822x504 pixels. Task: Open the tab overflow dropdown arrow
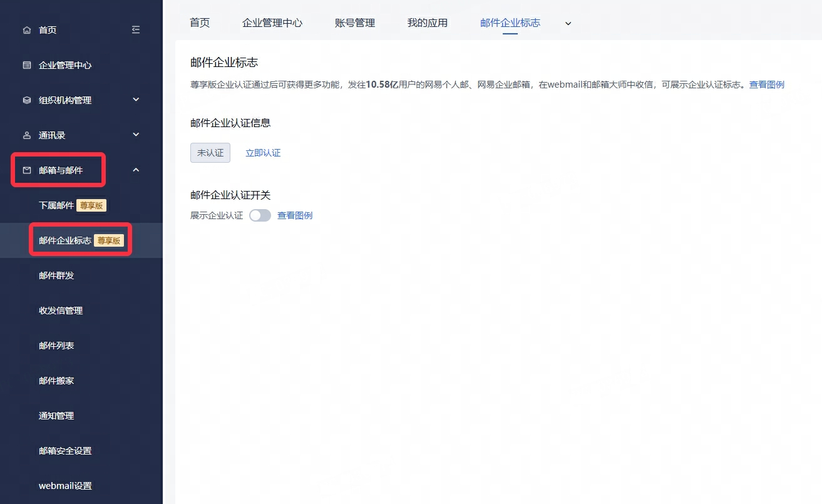(x=568, y=23)
